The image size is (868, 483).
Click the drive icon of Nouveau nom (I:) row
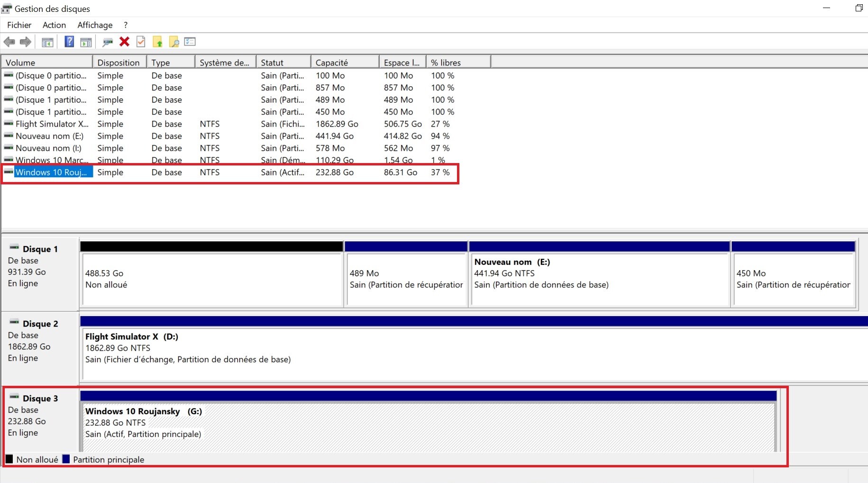click(x=9, y=148)
